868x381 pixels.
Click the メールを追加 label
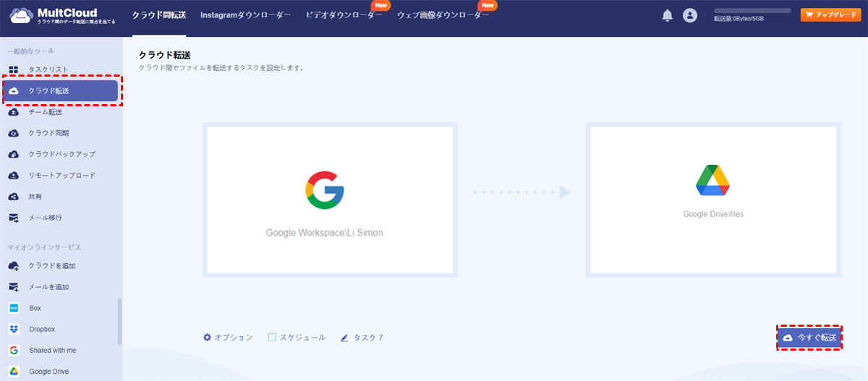(x=48, y=287)
